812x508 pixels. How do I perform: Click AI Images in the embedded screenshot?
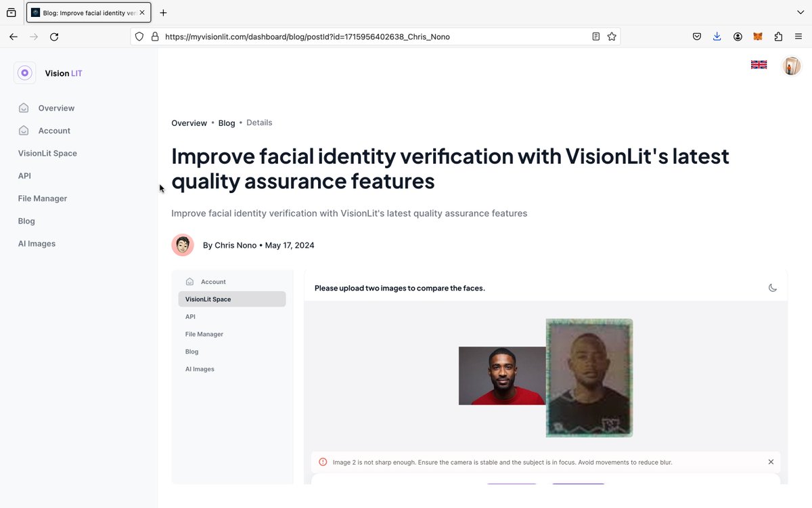pos(200,369)
